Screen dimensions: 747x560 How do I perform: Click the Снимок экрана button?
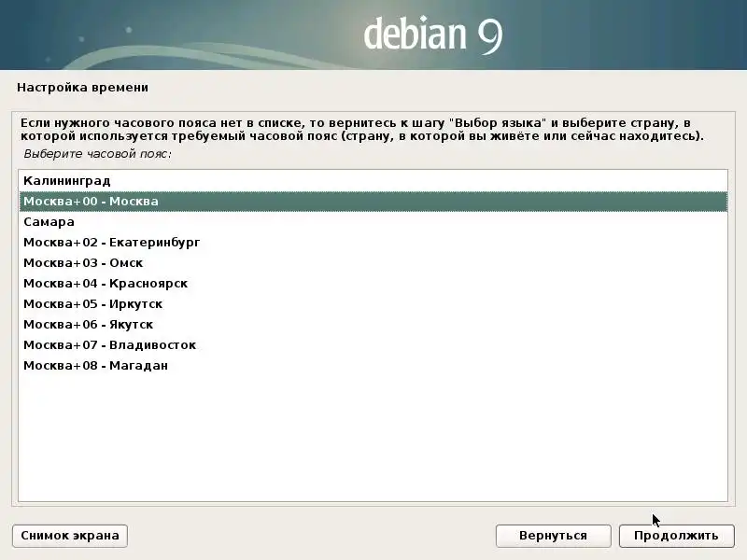[70, 536]
